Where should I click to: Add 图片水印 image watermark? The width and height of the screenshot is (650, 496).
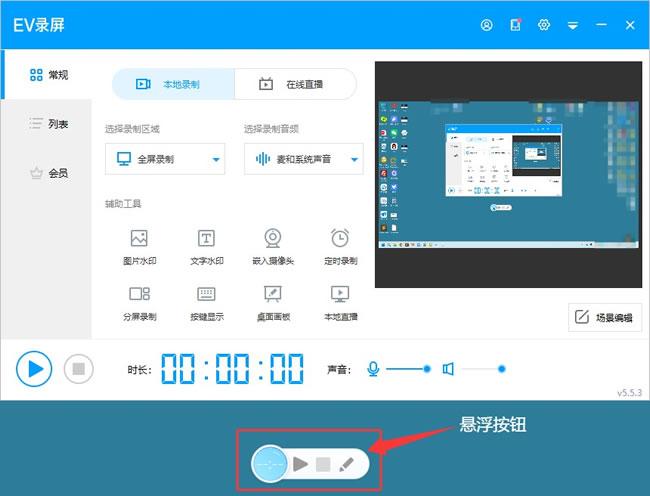tap(139, 247)
